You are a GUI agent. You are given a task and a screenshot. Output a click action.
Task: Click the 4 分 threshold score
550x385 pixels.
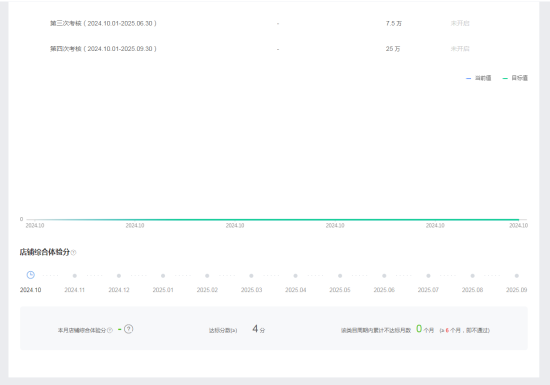point(259,329)
